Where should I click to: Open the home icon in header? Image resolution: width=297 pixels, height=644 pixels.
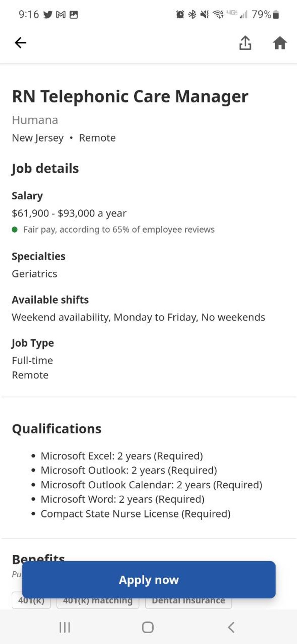coord(280,43)
